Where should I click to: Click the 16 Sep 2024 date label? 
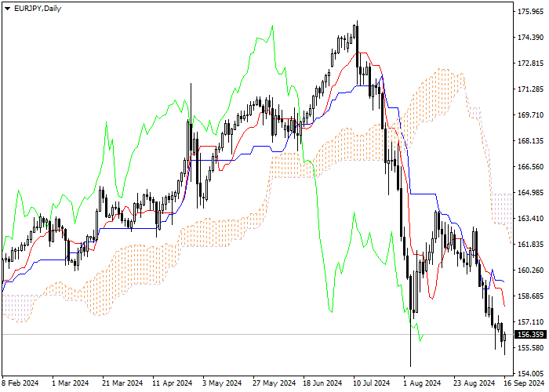click(x=524, y=383)
